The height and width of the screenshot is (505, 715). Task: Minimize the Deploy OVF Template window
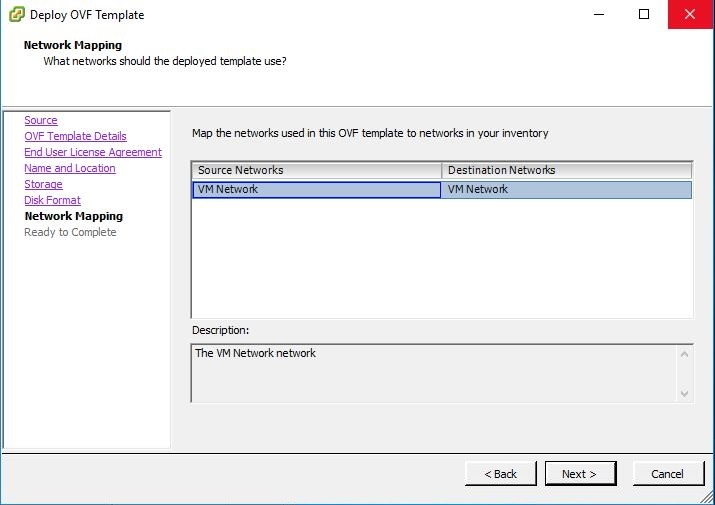599,14
